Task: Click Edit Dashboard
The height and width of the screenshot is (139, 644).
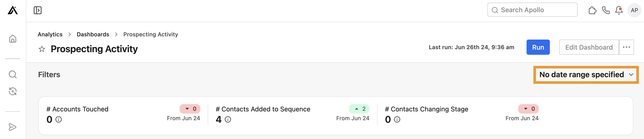Action: [589, 47]
